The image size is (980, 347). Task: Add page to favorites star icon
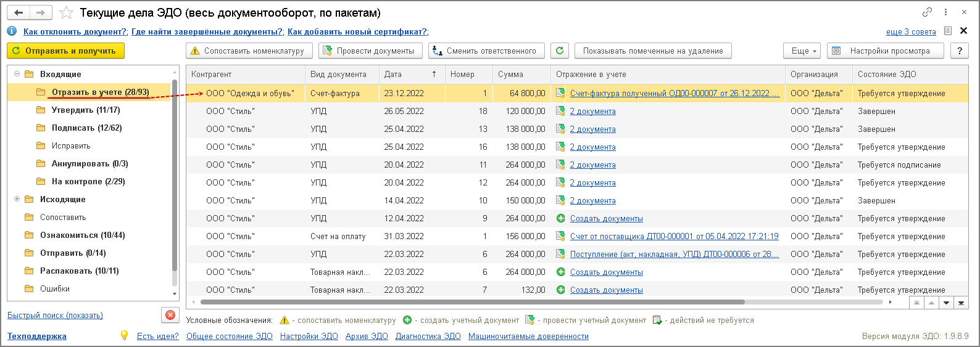(x=67, y=13)
